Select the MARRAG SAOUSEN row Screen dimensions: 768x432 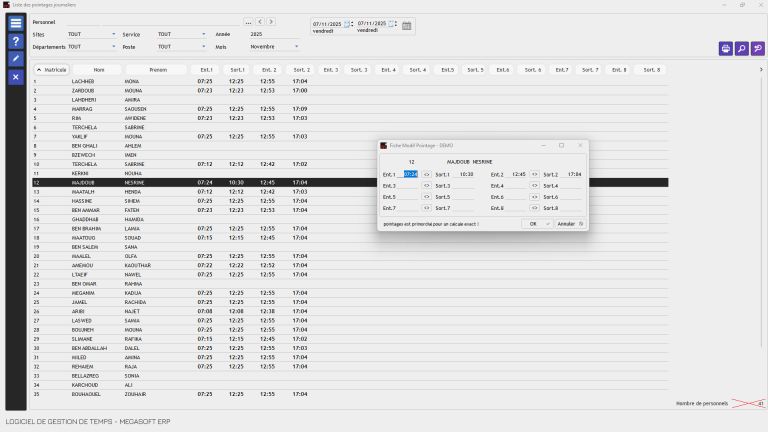350,109
